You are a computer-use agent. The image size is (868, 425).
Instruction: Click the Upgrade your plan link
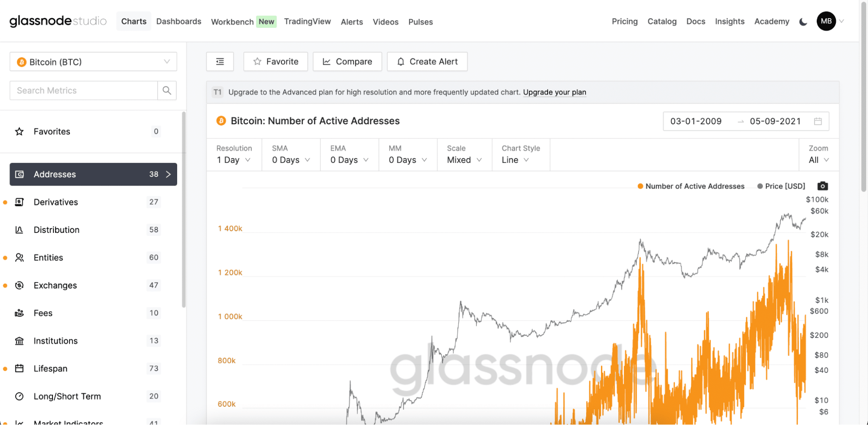(x=554, y=92)
